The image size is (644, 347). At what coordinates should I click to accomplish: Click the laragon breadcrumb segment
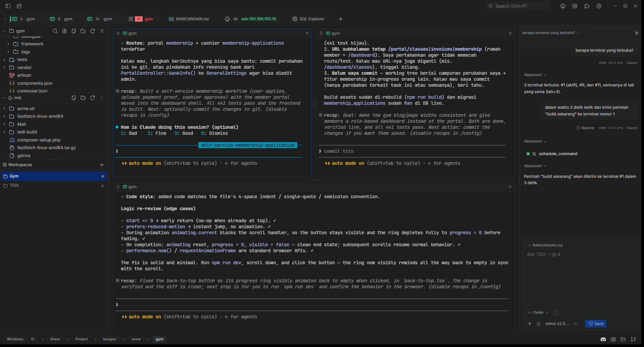109,339
